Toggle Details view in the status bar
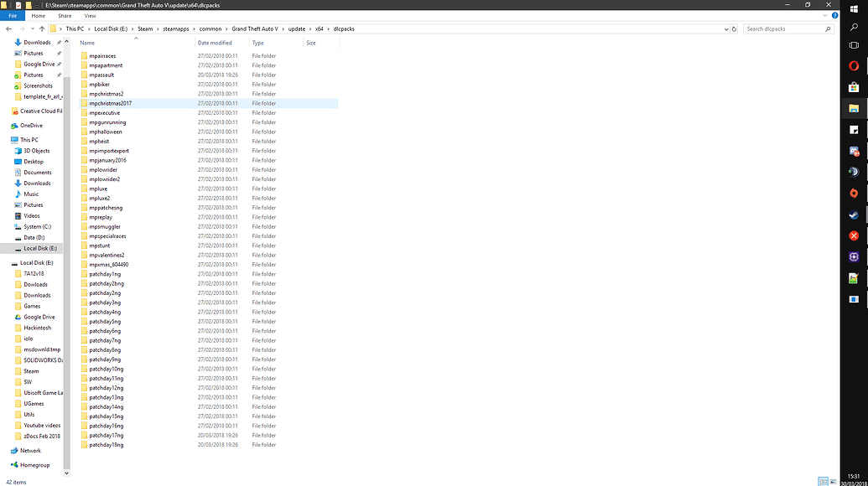The width and height of the screenshot is (868, 486). click(824, 481)
